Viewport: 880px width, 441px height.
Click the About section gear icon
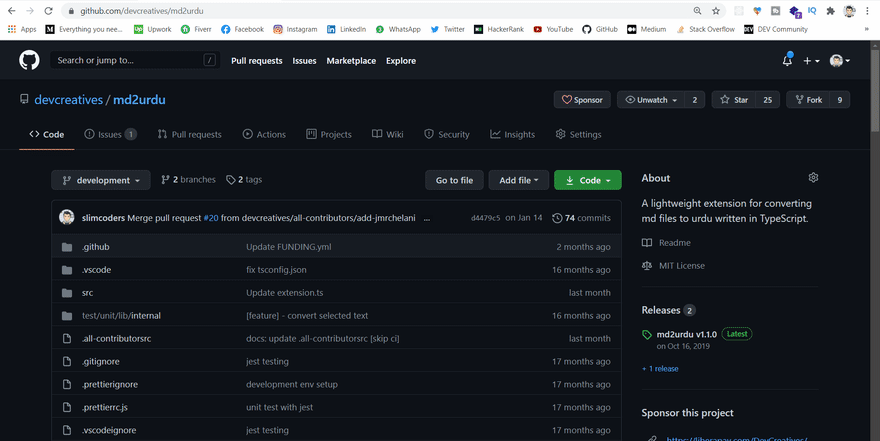[813, 177]
